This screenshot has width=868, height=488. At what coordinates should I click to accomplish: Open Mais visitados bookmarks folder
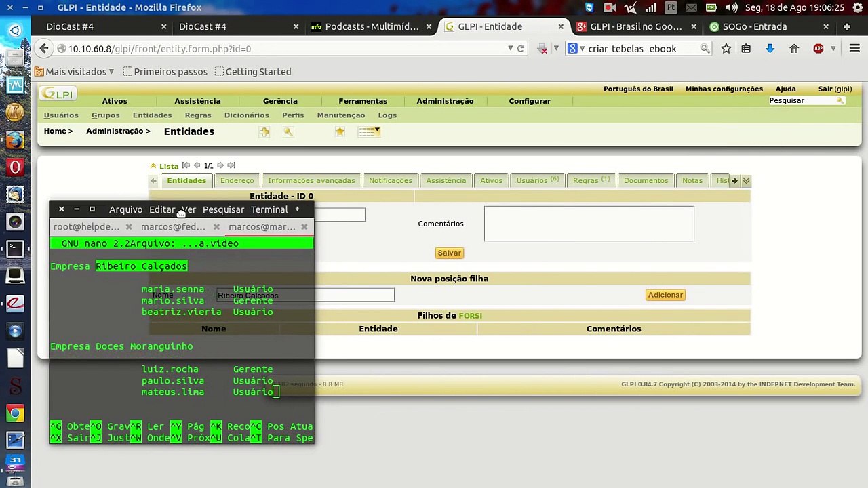coord(76,71)
